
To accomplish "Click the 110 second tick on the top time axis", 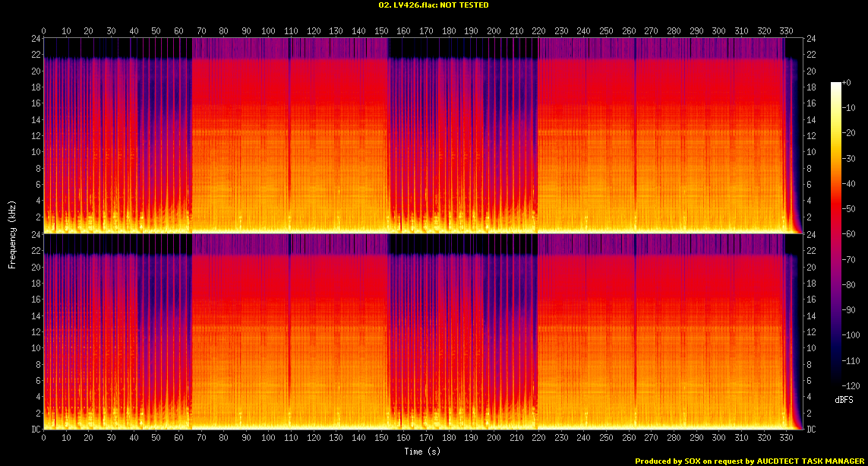I will click(291, 31).
